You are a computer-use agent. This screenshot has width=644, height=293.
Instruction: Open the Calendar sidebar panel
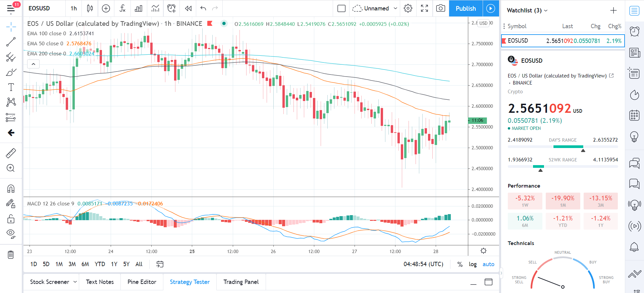click(x=634, y=115)
